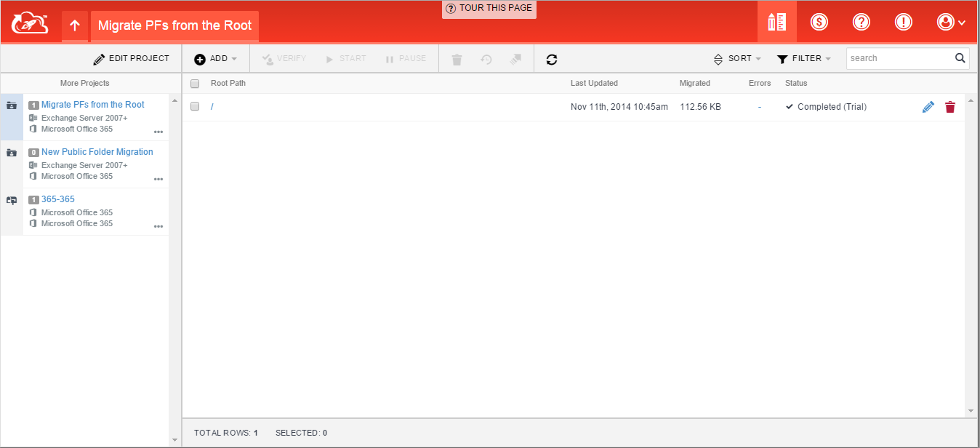980x448 pixels.
Task: Click the search magnifier icon
Action: [x=960, y=58]
